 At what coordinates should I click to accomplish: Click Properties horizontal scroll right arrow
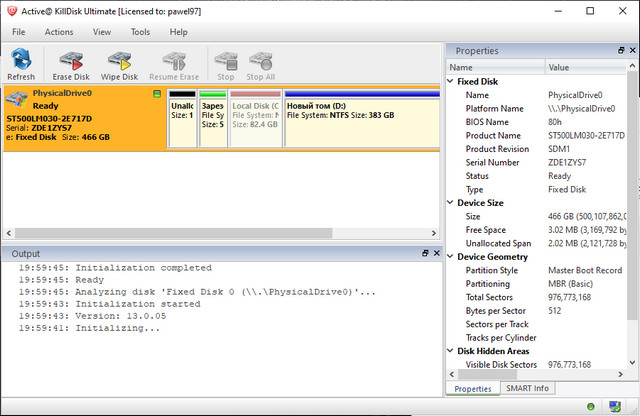click(620, 374)
